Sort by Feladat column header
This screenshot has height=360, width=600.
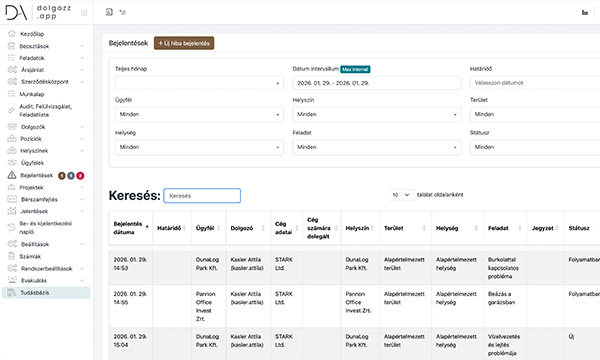[x=505, y=228]
